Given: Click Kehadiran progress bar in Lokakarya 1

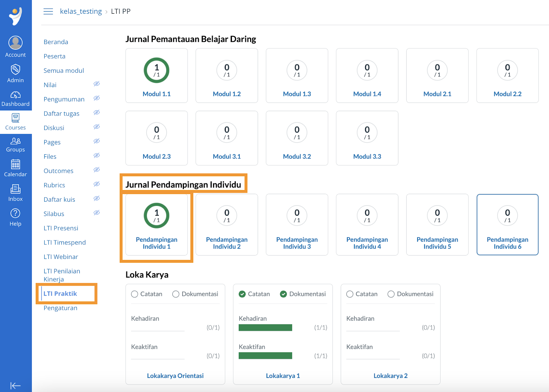Looking at the screenshot, I should pyautogui.click(x=265, y=328).
